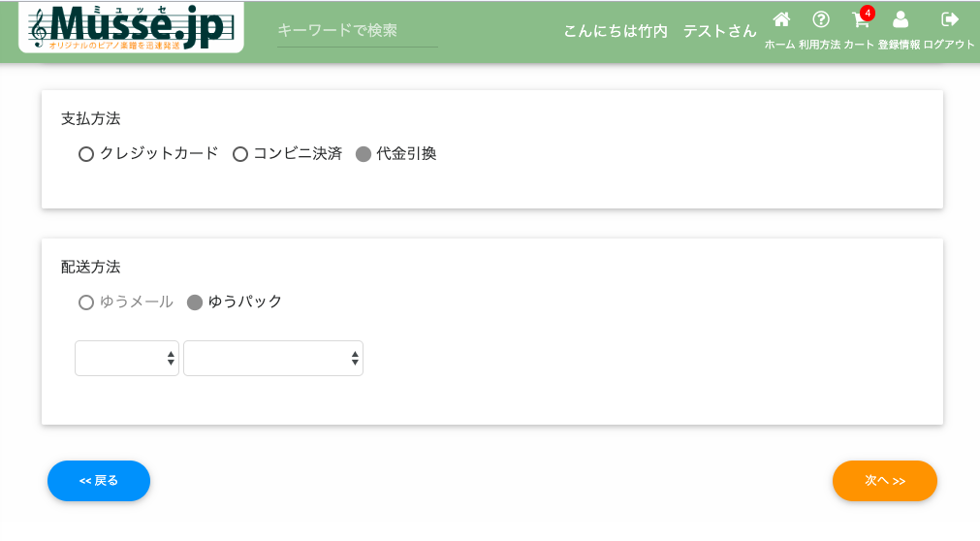
Task: Click the logout arrow icon
Action: click(x=949, y=20)
